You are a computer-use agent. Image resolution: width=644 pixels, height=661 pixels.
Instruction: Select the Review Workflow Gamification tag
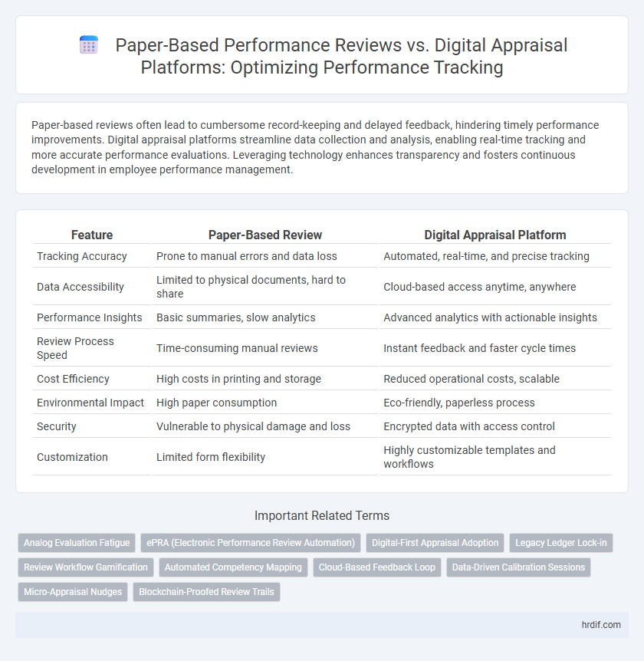[x=86, y=567]
